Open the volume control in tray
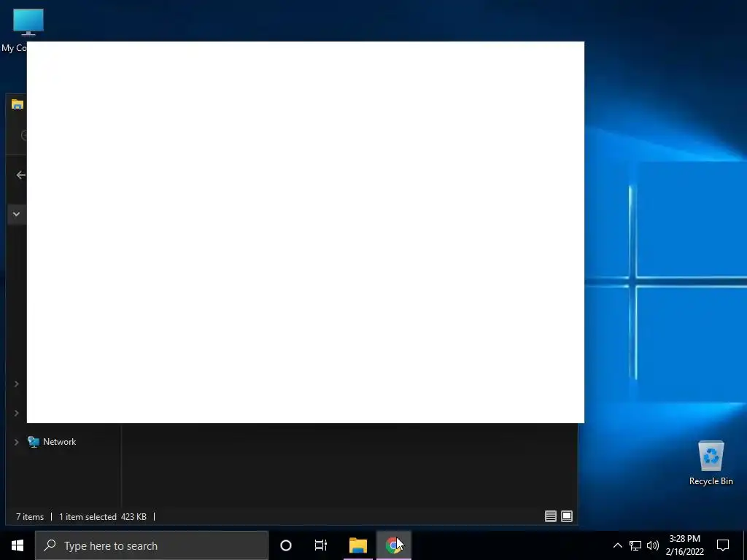This screenshot has width=747, height=560. tap(653, 545)
